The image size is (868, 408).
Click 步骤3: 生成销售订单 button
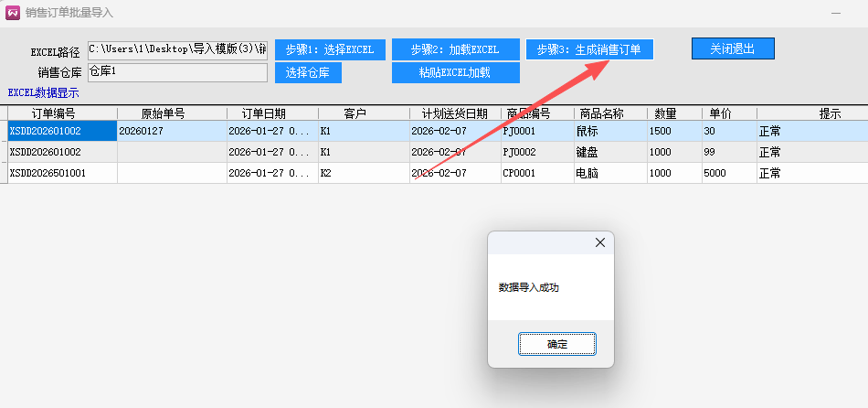point(589,49)
